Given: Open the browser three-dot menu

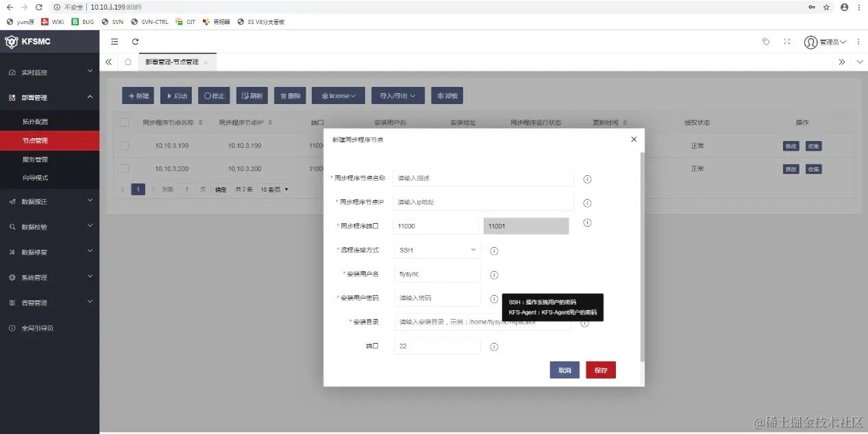Looking at the screenshot, I should (x=859, y=7).
